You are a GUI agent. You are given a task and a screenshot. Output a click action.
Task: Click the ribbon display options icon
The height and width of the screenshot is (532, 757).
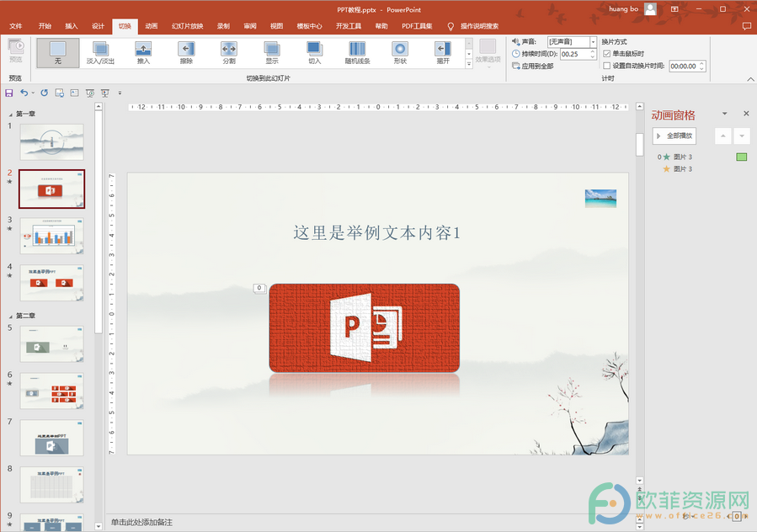(674, 9)
